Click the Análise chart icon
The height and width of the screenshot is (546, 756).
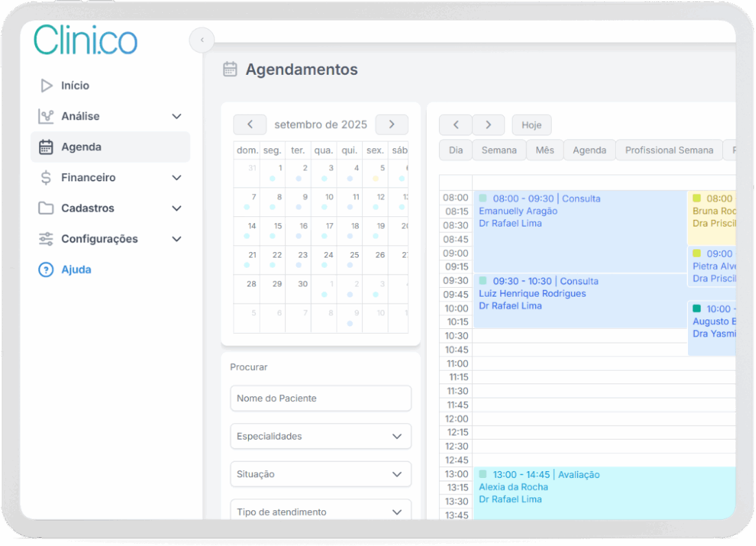pyautogui.click(x=46, y=117)
